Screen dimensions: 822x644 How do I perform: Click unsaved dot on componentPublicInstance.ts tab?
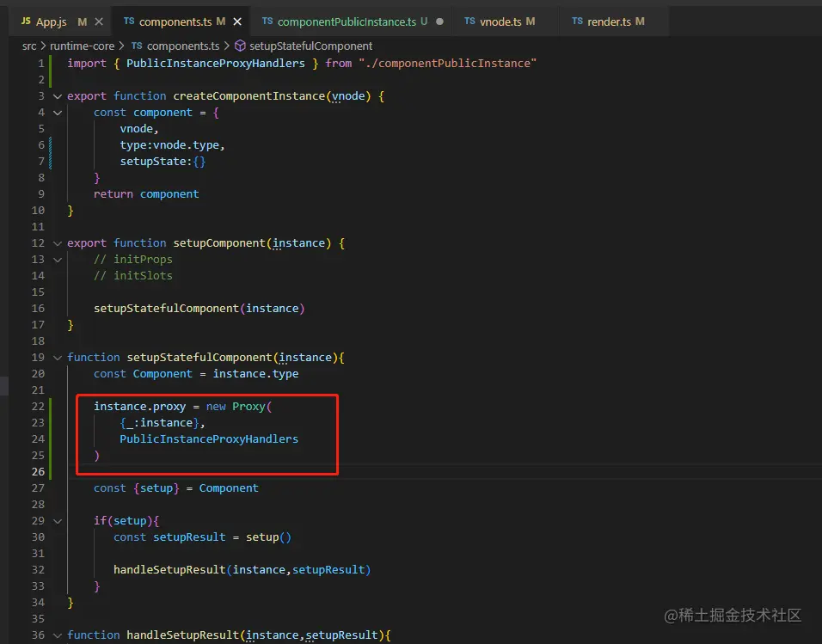click(440, 21)
